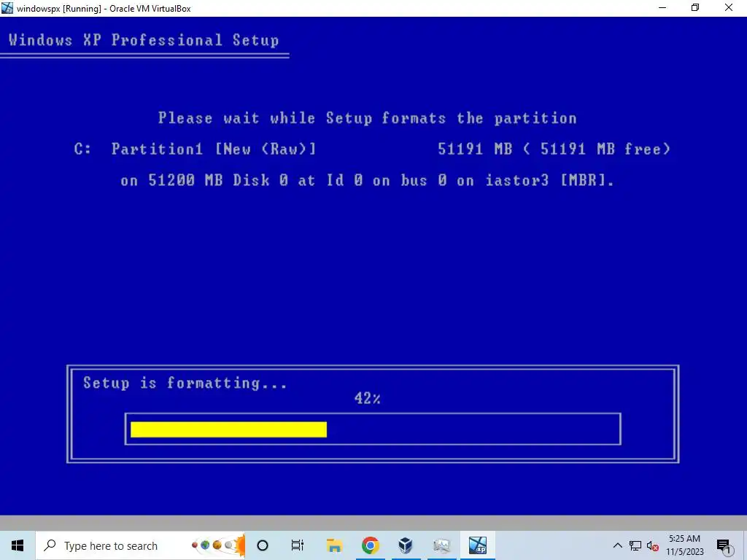Minimize the windowspx VirtualBox window
747x560 pixels.
coord(662,7)
